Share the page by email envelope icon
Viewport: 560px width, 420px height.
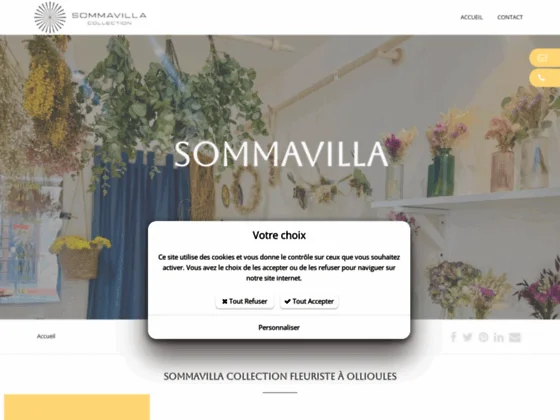point(515,337)
